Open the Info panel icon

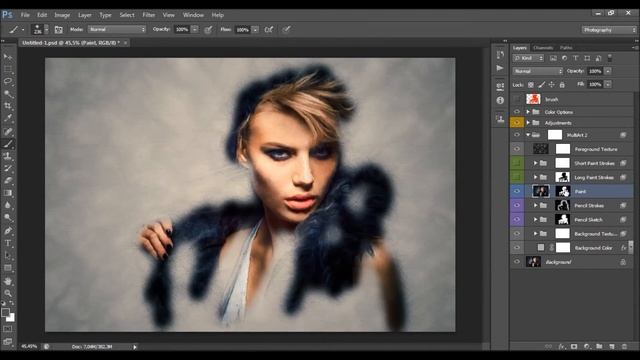click(500, 100)
